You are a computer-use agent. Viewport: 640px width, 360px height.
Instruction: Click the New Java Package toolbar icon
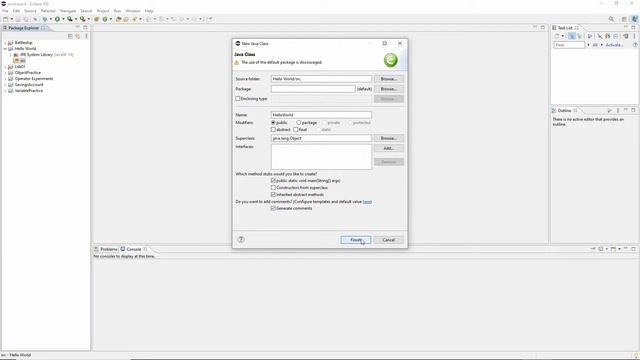click(x=97, y=19)
